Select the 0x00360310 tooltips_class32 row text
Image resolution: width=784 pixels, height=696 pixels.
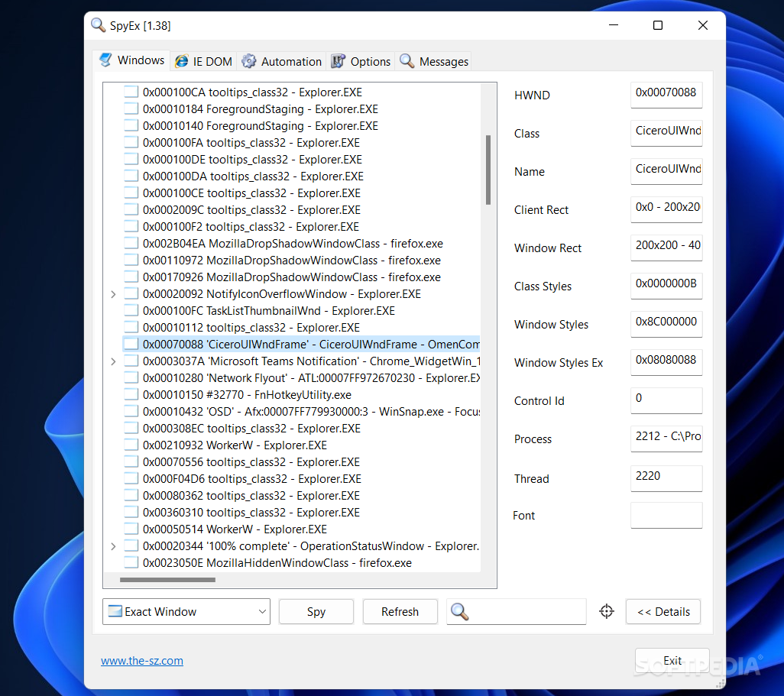tap(251, 513)
